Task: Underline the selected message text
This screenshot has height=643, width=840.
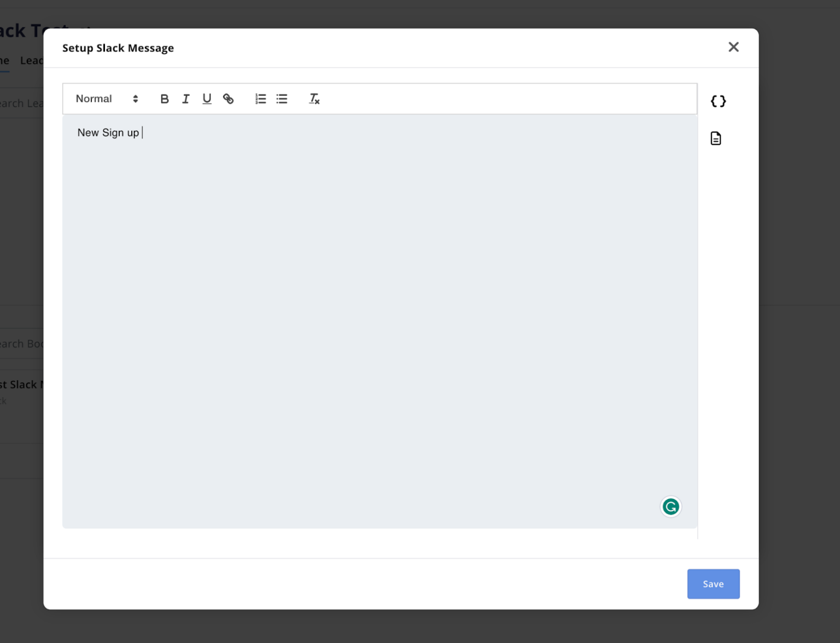Action: tap(207, 99)
